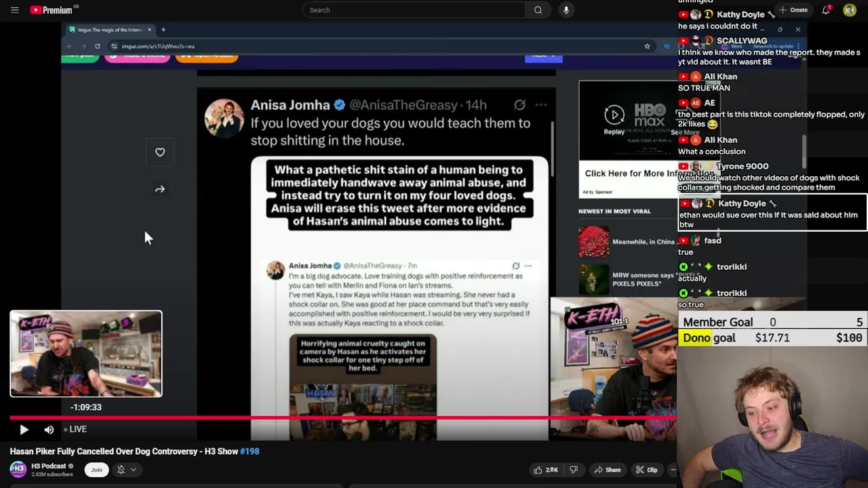Screen dimensions: 868x488
Task: Jump to LIVE in the player
Action: pyautogui.click(x=75, y=429)
